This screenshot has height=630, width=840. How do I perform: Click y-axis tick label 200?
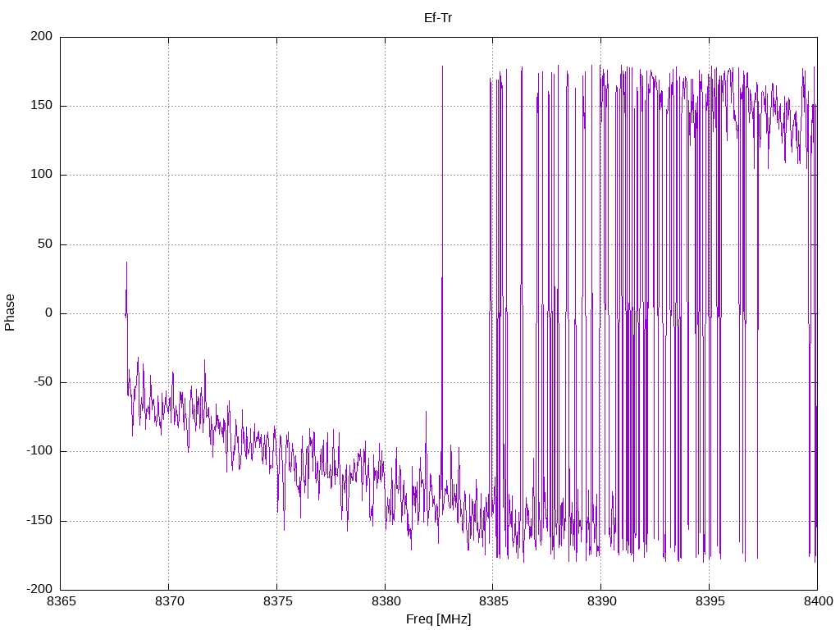click(42, 36)
